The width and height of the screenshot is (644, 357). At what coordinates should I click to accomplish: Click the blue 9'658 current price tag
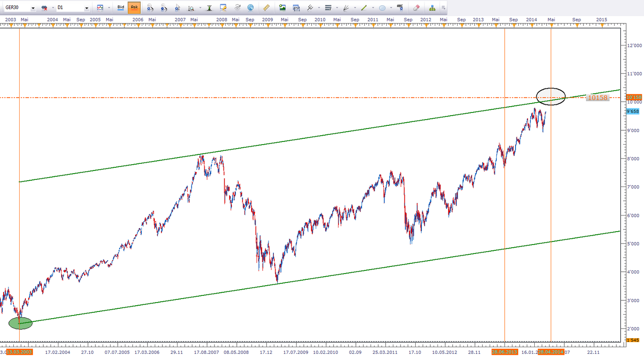pos(633,112)
